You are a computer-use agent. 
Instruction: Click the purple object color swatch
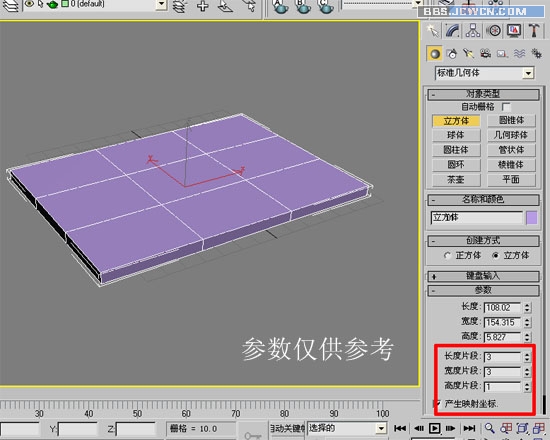[x=532, y=218]
